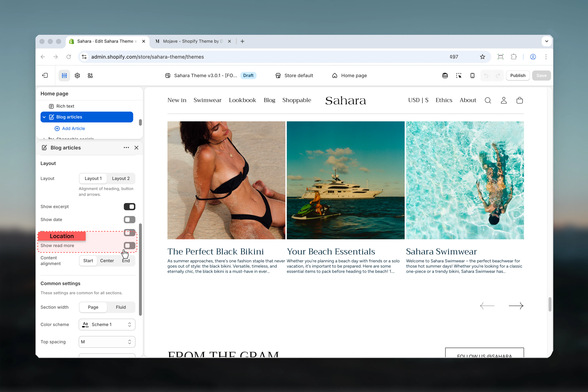The width and height of the screenshot is (588, 392).
Task: Click Add Article link
Action: click(x=70, y=128)
